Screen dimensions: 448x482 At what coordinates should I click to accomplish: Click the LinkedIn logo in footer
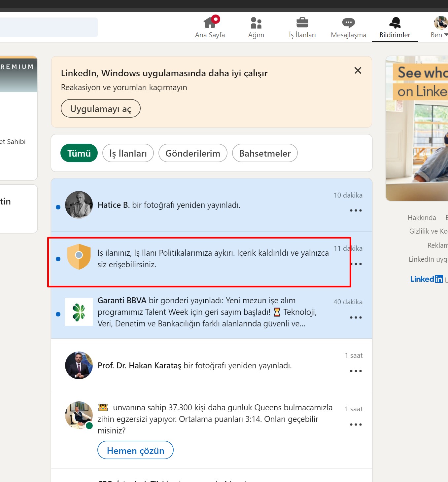click(427, 279)
